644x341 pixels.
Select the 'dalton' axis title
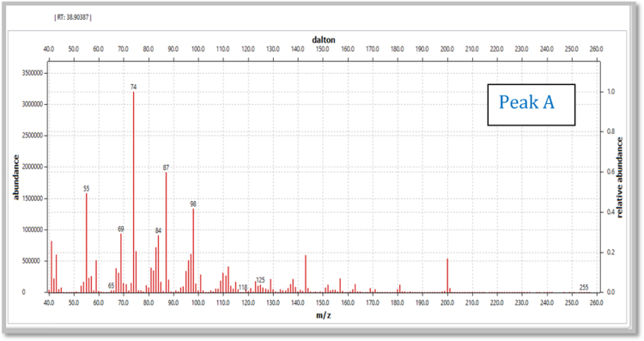coord(324,40)
